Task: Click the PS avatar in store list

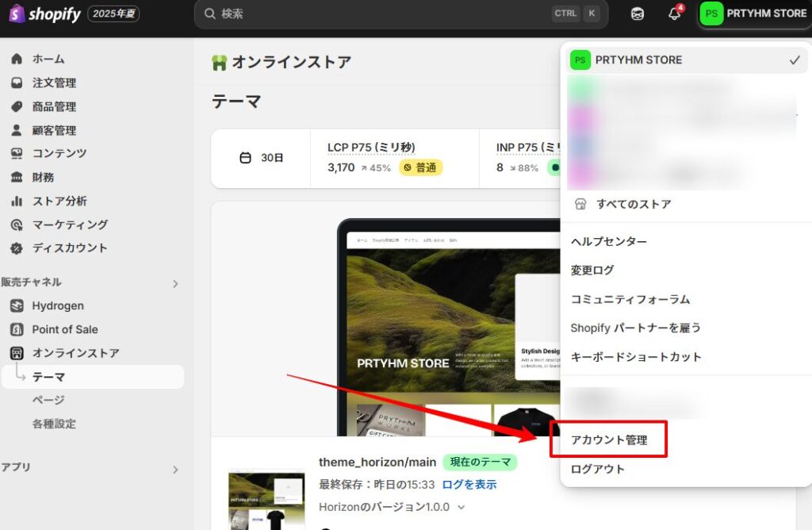Action: click(x=580, y=60)
